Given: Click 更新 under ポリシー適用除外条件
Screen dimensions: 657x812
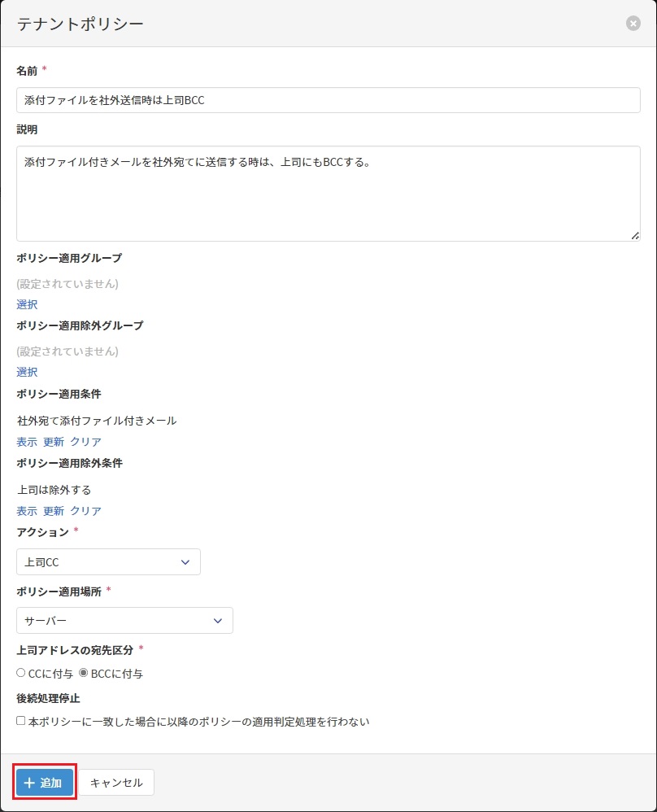Looking at the screenshot, I should [54, 511].
